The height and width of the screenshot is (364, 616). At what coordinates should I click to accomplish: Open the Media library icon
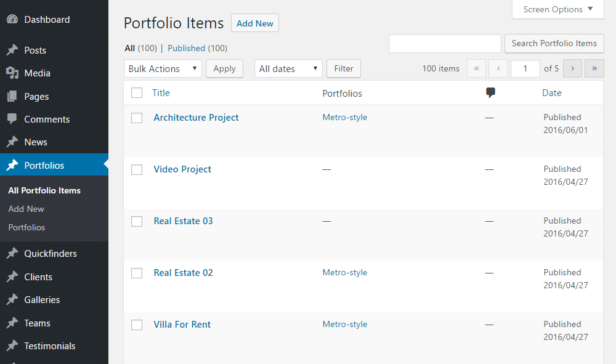[12, 73]
